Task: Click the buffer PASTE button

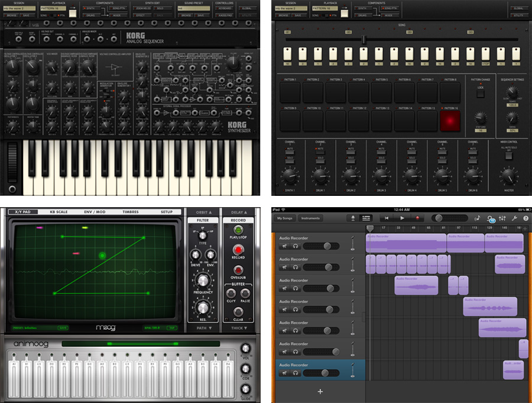Action: coord(245,294)
